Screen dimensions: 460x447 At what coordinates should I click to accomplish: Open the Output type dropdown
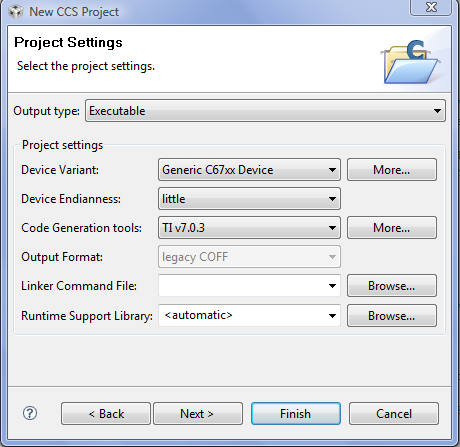coord(265,111)
